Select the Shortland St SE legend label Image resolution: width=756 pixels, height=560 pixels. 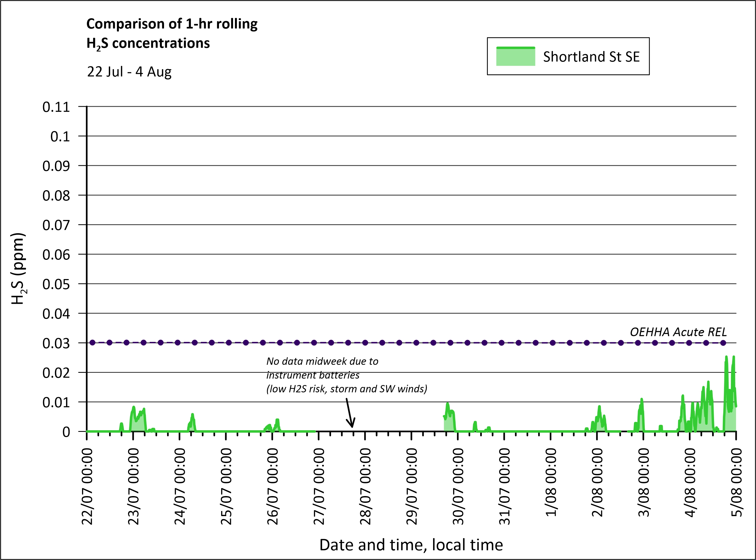coord(591,57)
